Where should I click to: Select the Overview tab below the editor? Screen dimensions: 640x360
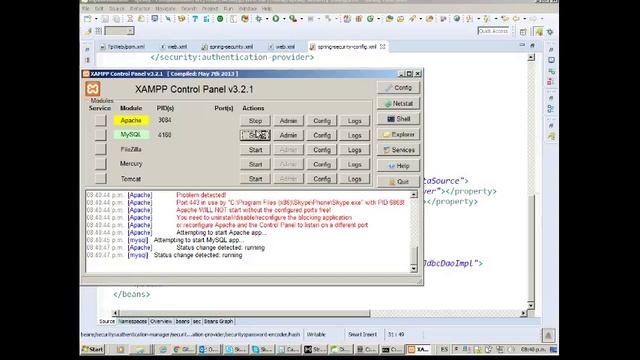161,322
